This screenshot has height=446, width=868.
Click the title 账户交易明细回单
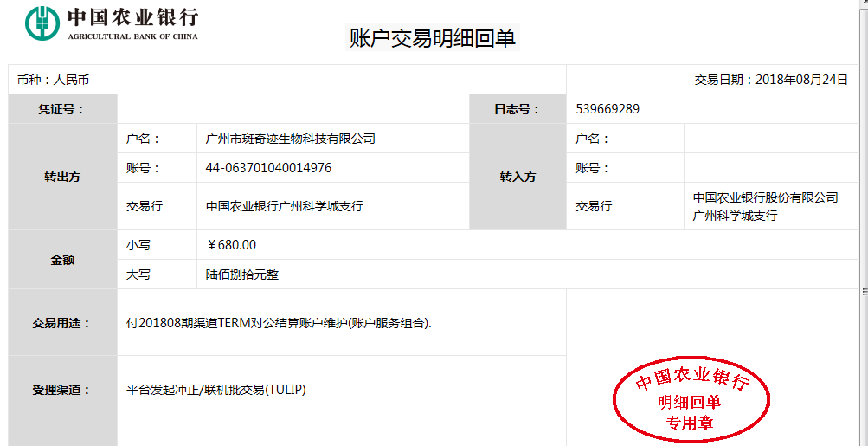click(433, 38)
